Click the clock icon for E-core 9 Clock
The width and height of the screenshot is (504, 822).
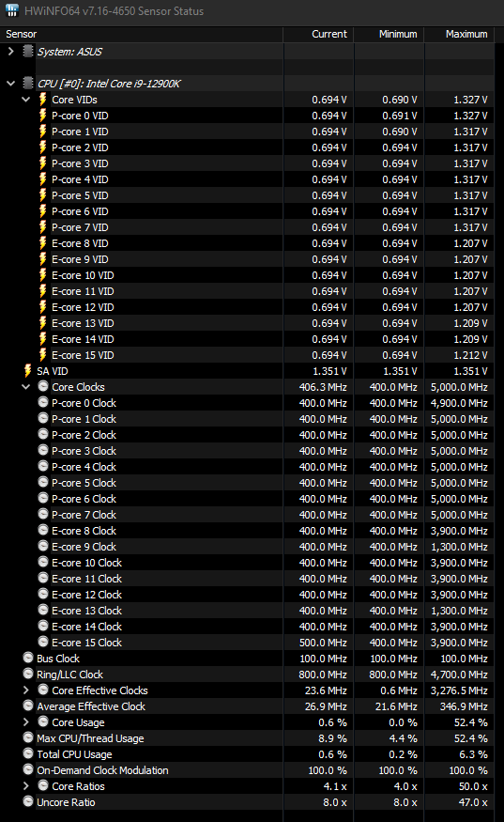pos(43,546)
